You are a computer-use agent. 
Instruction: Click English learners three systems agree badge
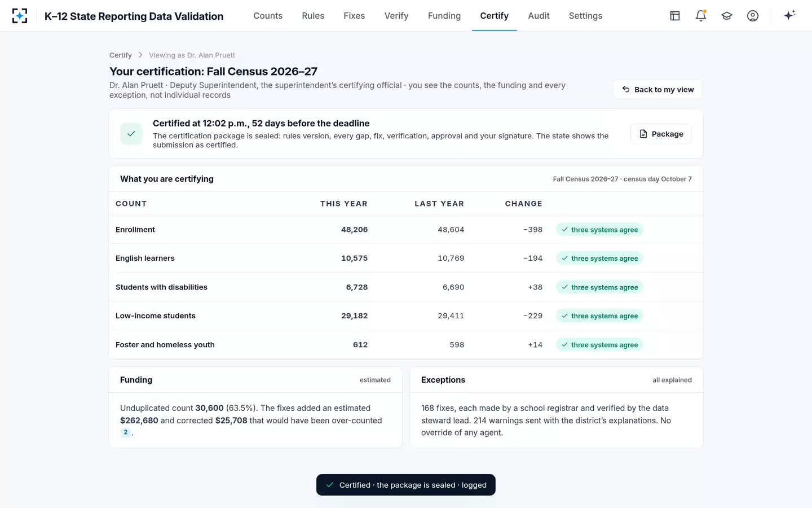click(599, 259)
